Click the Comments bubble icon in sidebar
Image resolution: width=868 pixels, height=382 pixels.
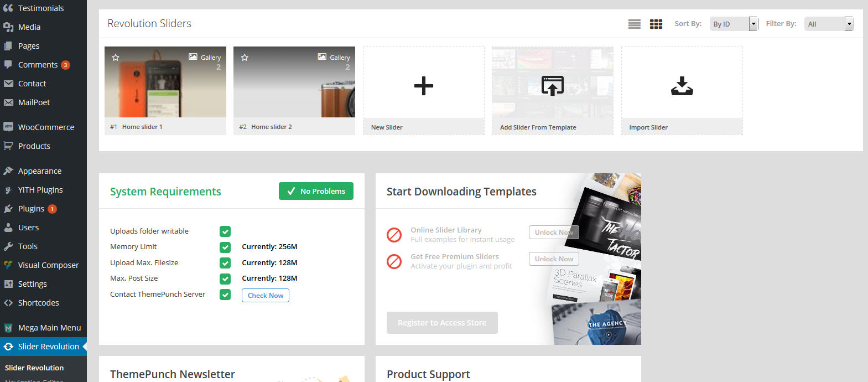8,65
